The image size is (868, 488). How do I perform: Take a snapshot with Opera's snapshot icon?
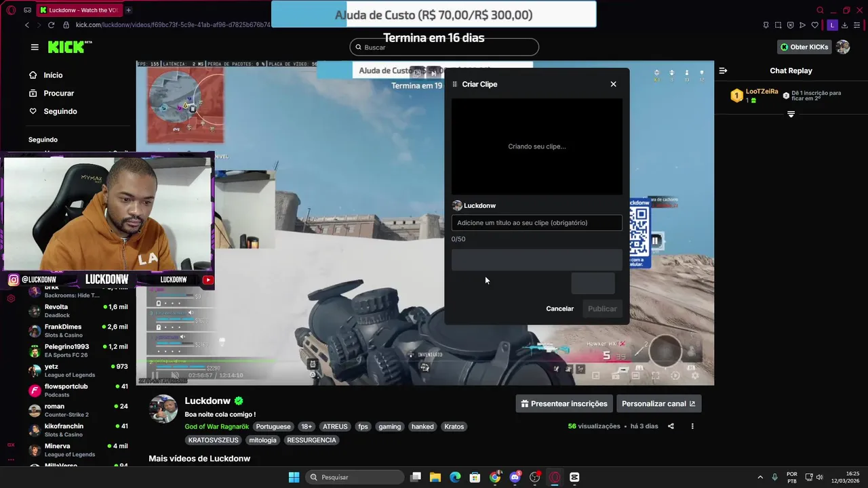pos(778,25)
